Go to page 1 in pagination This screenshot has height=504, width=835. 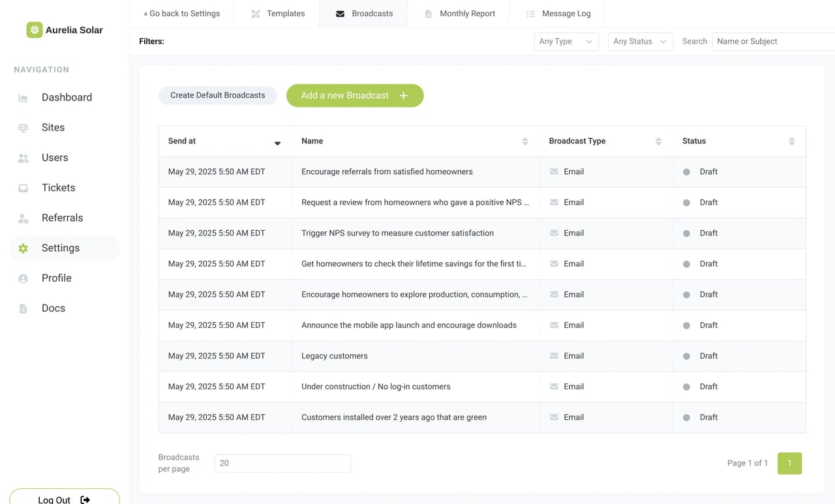click(x=789, y=463)
